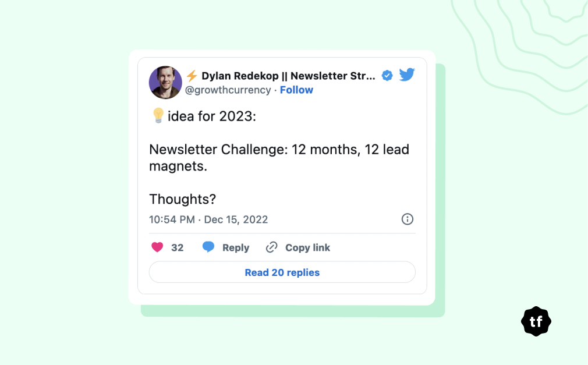The height and width of the screenshot is (365, 588).
Task: Click the blue verified badge
Action: click(387, 76)
